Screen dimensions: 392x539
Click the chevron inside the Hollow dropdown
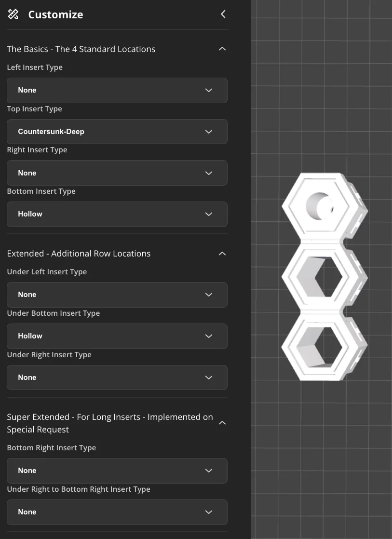coord(209,214)
